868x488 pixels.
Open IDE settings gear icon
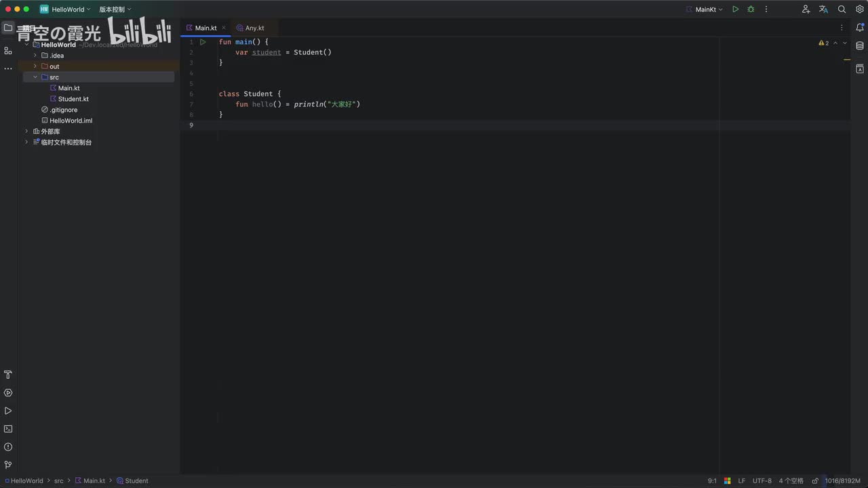click(x=859, y=9)
